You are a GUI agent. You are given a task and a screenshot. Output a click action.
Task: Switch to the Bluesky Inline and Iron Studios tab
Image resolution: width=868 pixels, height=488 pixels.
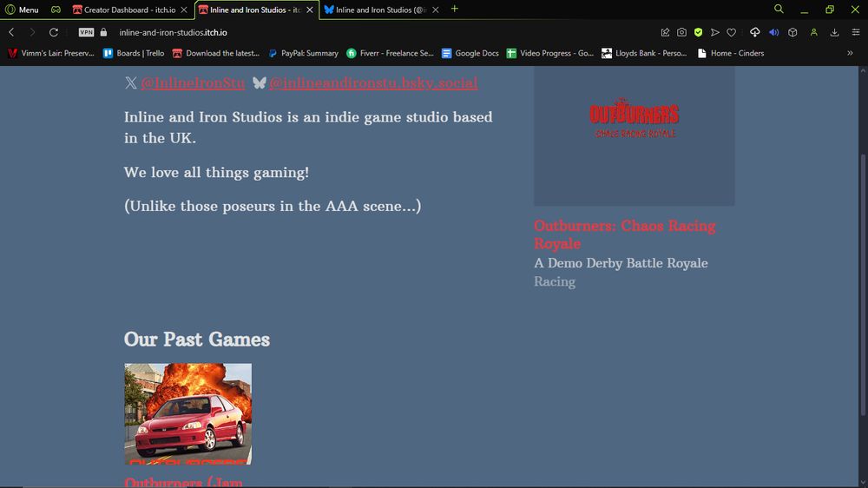pos(377,10)
